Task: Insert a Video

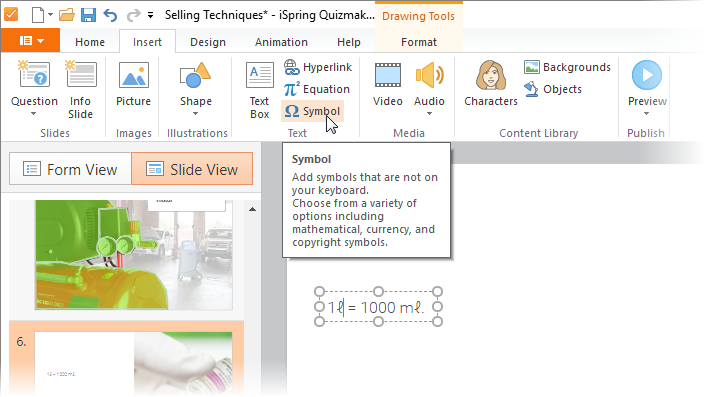Action: coord(388,84)
